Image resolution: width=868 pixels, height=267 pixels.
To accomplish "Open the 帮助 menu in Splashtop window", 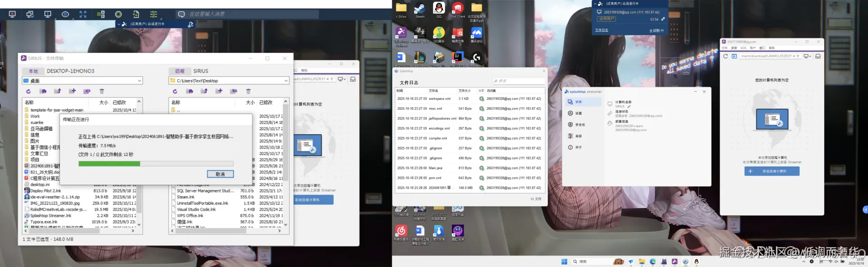I will click(772, 48).
